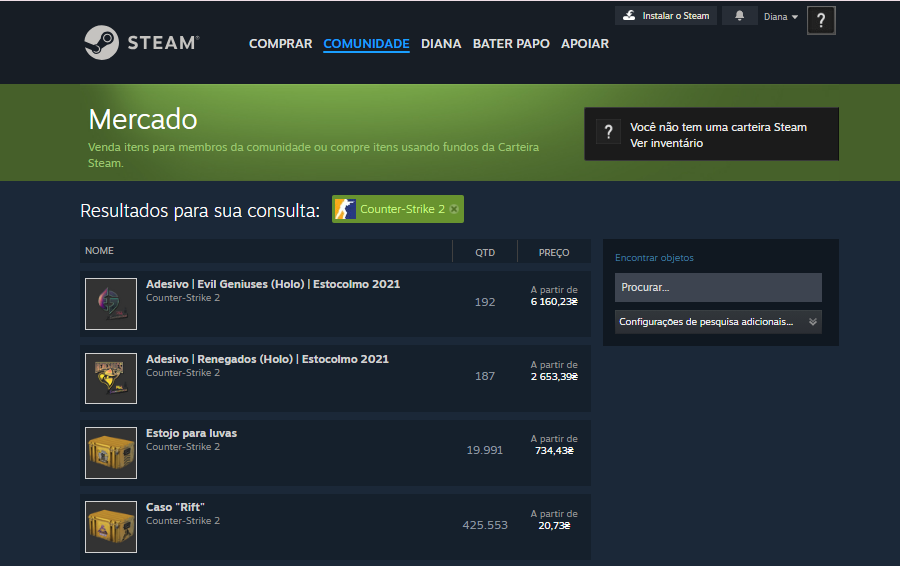Go to the BATER PAPO menu

tap(511, 44)
